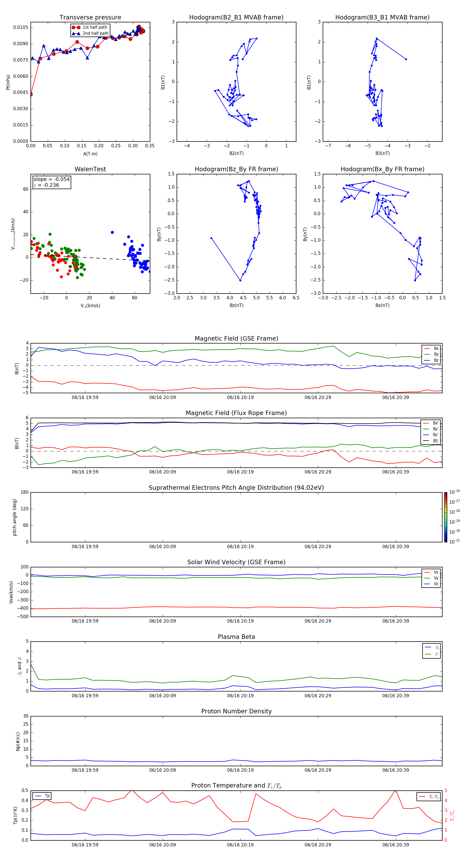This screenshot has height=868, width=473.
Task: Click '06/16 19:59' tick under GSE magnetic field
Action: [x=85, y=398]
